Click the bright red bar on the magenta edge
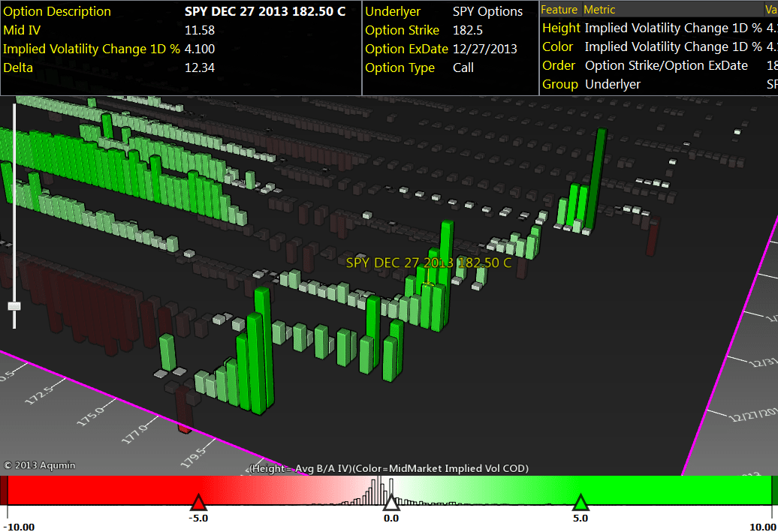Image resolution: width=778 pixels, height=532 pixels. click(184, 428)
